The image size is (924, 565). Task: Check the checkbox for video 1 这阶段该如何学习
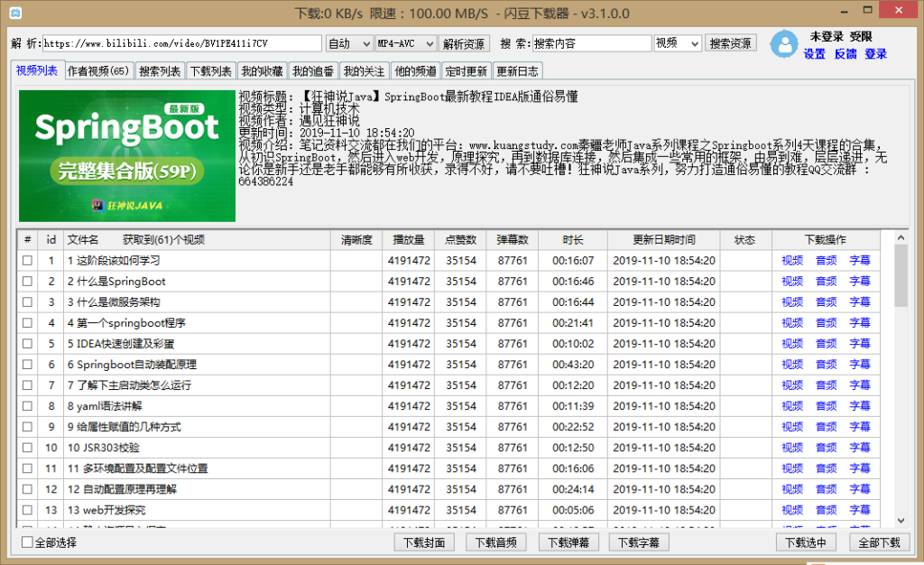pyautogui.click(x=25, y=260)
